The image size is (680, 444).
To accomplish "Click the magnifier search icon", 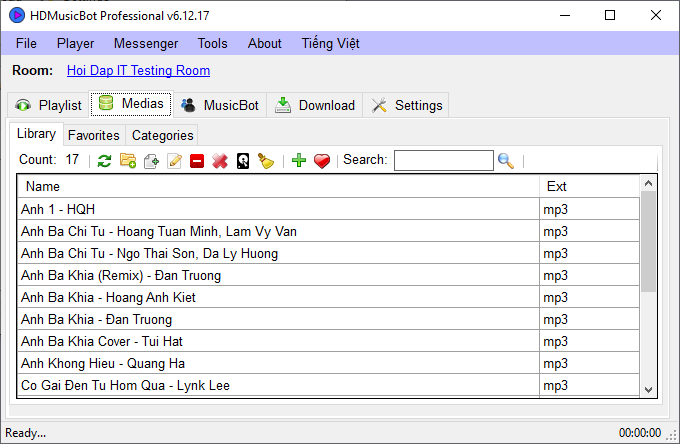I will click(x=506, y=161).
